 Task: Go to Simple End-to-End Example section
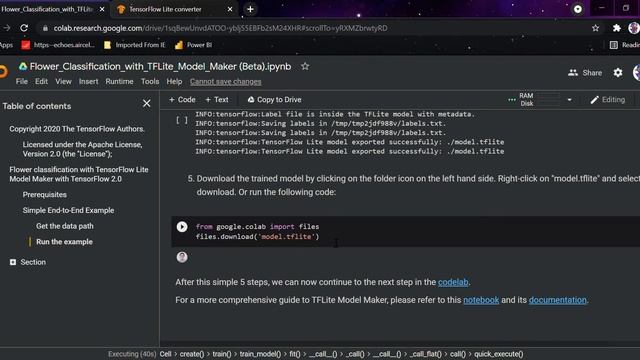(x=68, y=210)
